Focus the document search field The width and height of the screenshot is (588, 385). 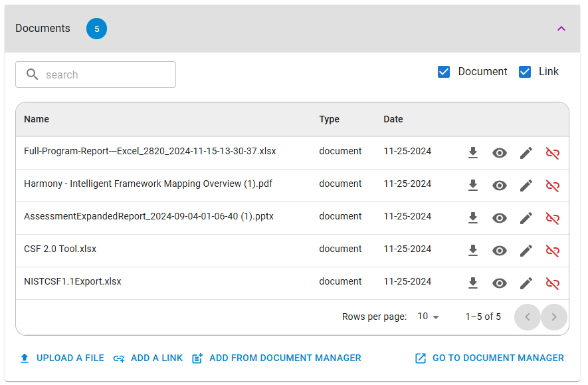point(96,74)
